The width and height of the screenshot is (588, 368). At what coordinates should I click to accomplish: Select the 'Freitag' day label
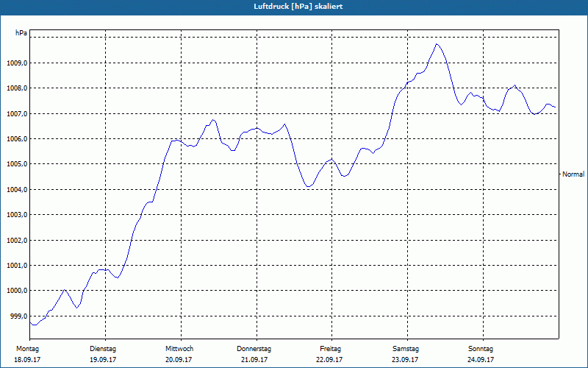330,349
